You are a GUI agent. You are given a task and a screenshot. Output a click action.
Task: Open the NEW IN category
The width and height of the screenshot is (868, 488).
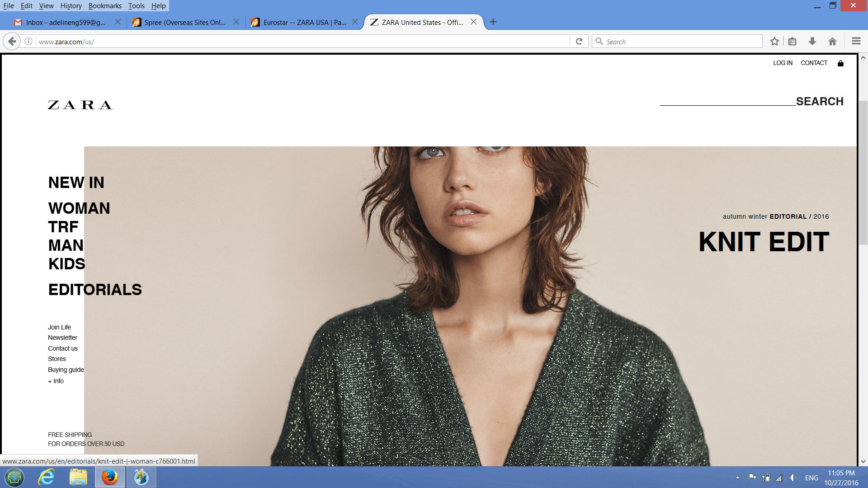(76, 183)
